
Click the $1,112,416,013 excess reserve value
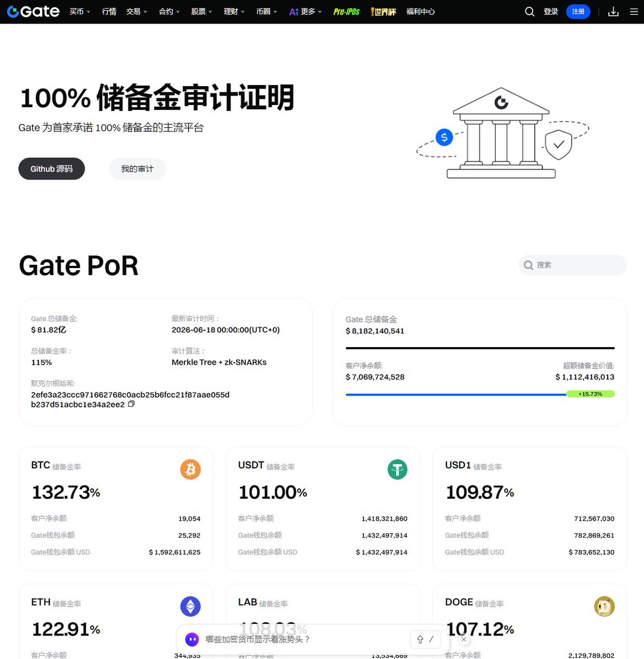click(585, 377)
